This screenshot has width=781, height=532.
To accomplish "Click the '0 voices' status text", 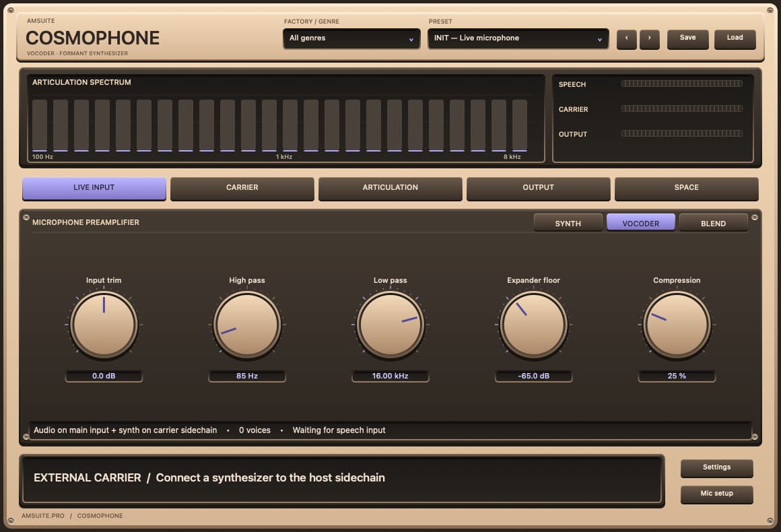I will 254,430.
